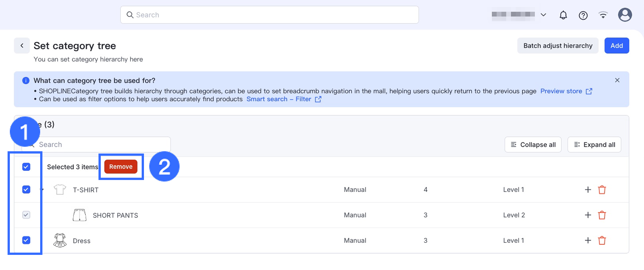Click the top global Search field

coord(269,15)
